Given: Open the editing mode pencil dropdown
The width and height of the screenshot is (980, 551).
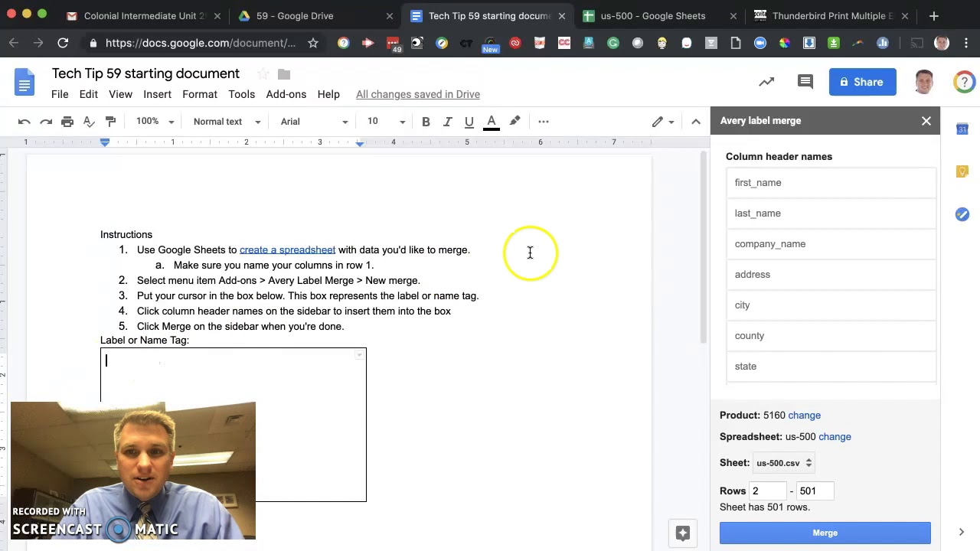Looking at the screenshot, I should [x=663, y=122].
